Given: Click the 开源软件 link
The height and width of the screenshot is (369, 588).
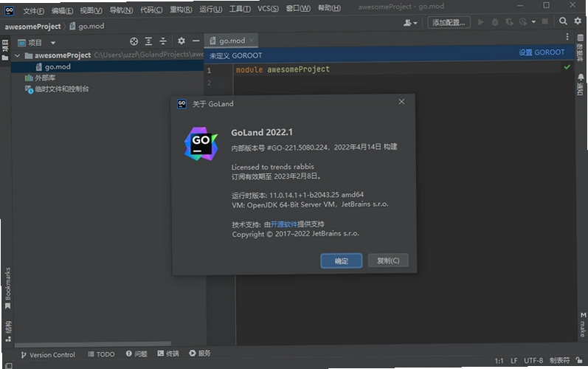Looking at the screenshot, I should [x=283, y=224].
